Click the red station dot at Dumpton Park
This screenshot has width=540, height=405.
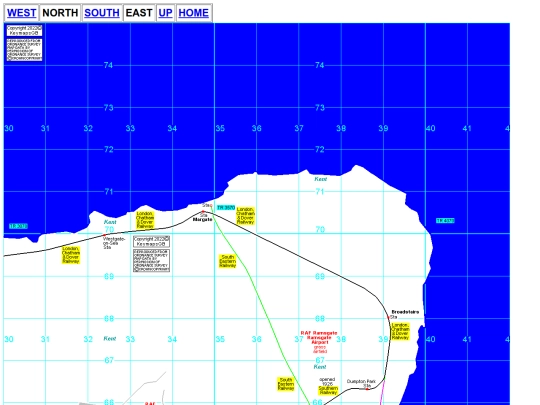pyautogui.click(x=367, y=389)
